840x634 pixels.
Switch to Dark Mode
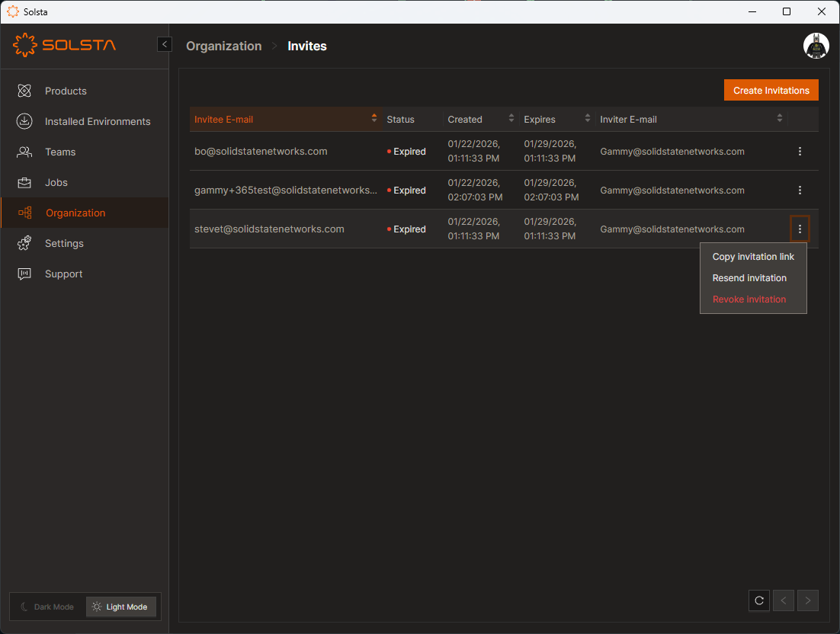pyautogui.click(x=48, y=607)
